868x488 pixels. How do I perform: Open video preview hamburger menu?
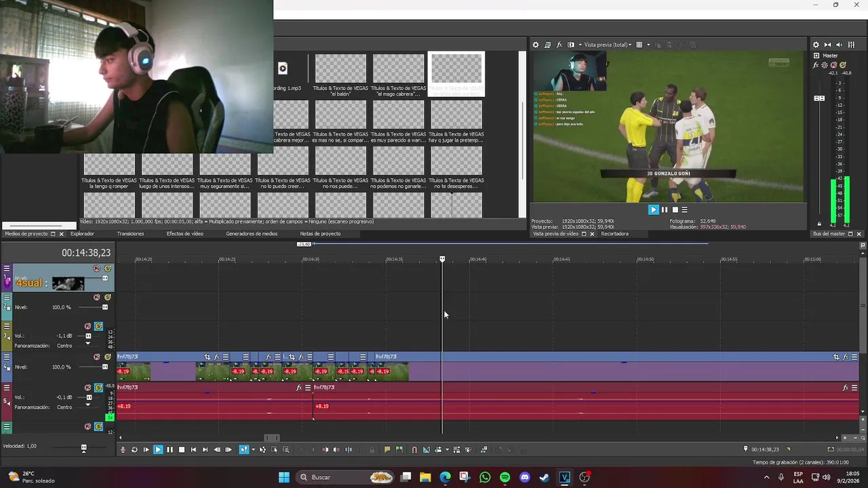click(x=684, y=209)
